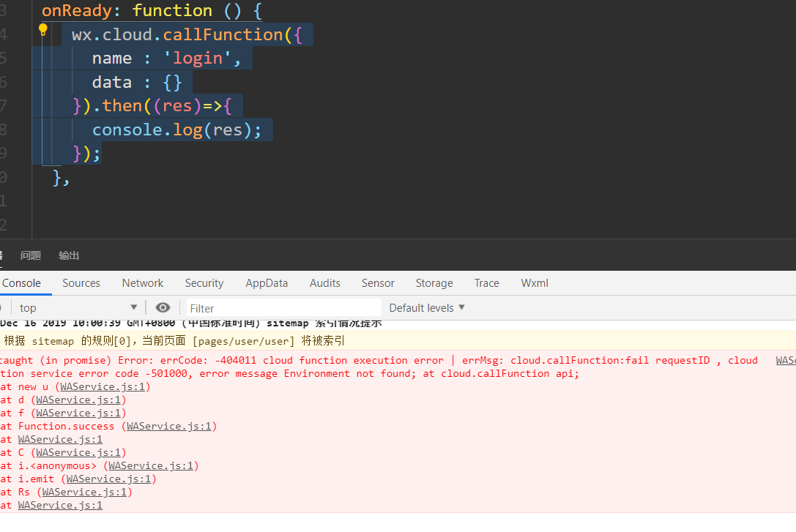
Task: Click 'wx.cloud.callFunction({' code line
Action: tap(187, 34)
